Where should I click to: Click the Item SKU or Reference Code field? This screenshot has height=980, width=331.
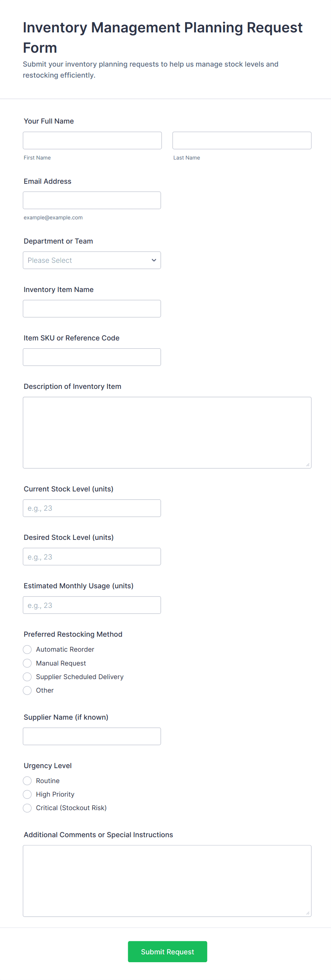pyautogui.click(x=91, y=357)
